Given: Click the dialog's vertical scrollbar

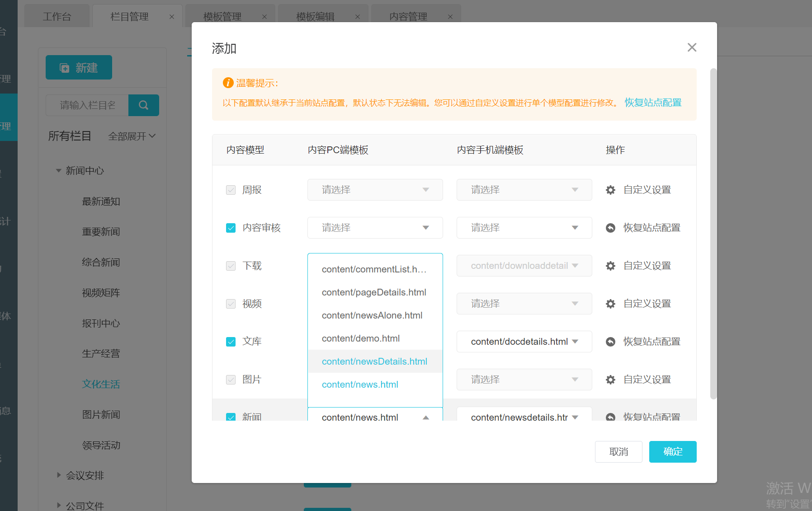Looking at the screenshot, I should pos(713,234).
